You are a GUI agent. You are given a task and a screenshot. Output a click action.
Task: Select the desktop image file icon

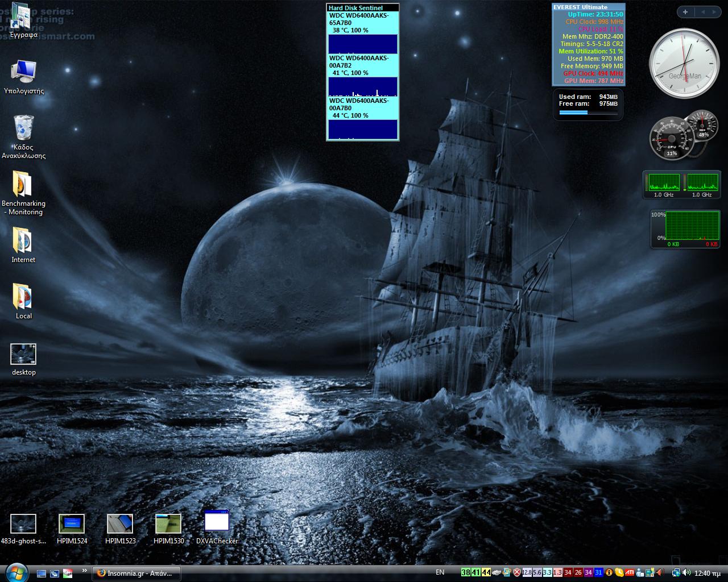point(23,359)
